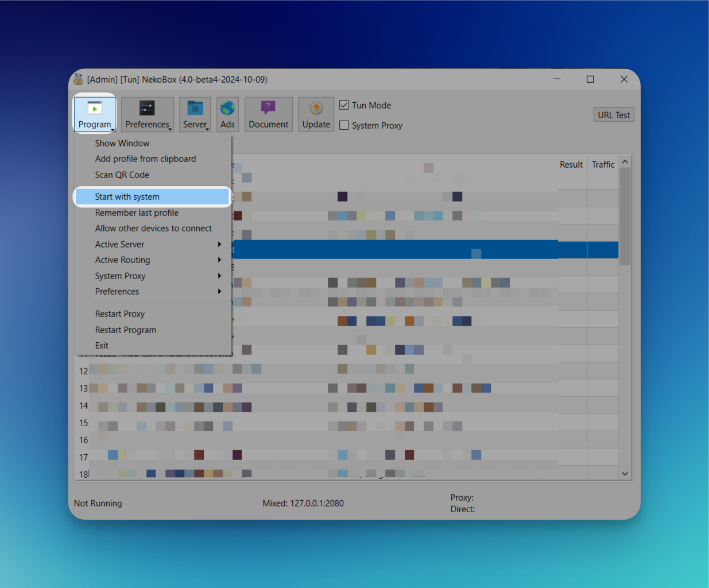Viewport: 709px width, 588px height.
Task: Click the scrollbar down arrow
Action: pos(625,474)
